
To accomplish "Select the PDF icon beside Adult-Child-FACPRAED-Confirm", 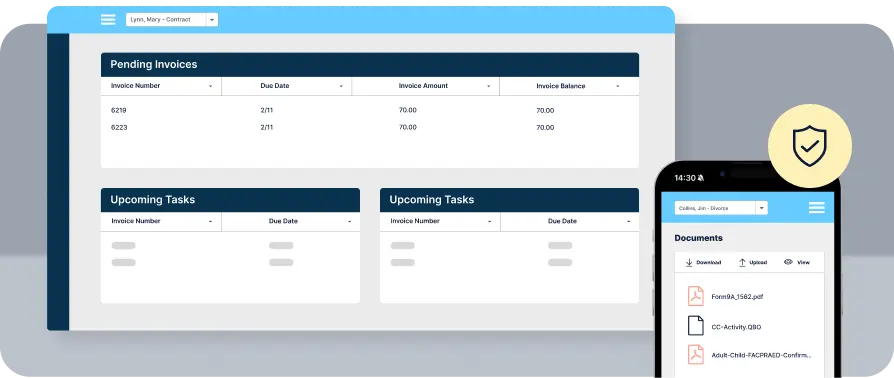I will pos(696,355).
